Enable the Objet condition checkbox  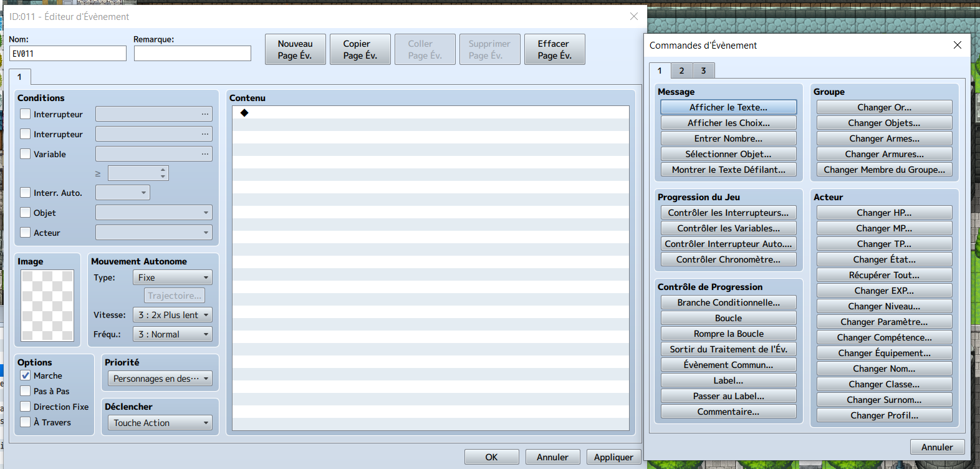[x=26, y=213]
